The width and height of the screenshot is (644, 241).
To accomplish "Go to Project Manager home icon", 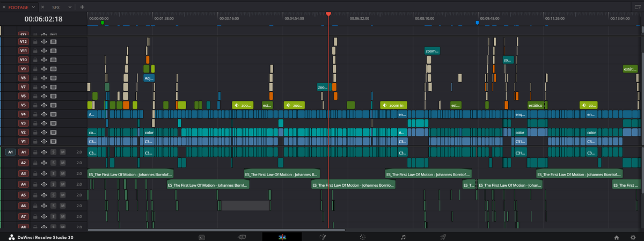I will (x=617, y=237).
